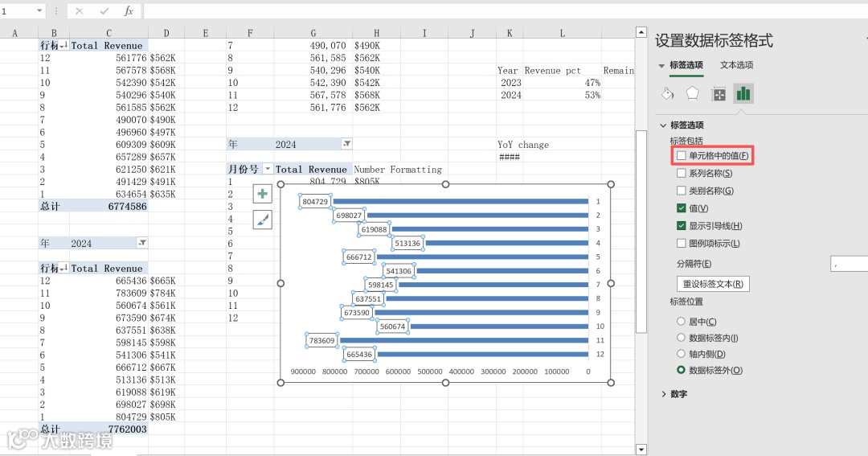
Task: Open the Name Box dropdown arrow
Action: (x=39, y=10)
